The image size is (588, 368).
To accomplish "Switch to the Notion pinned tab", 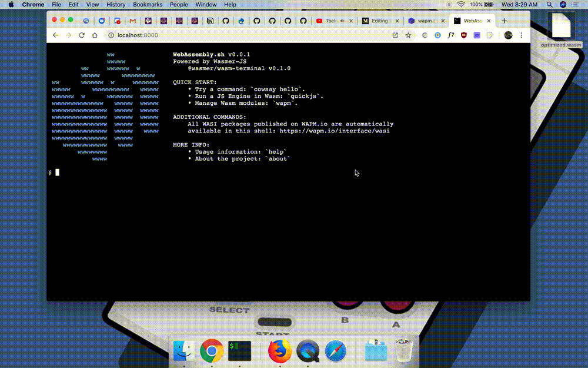I will (211, 21).
